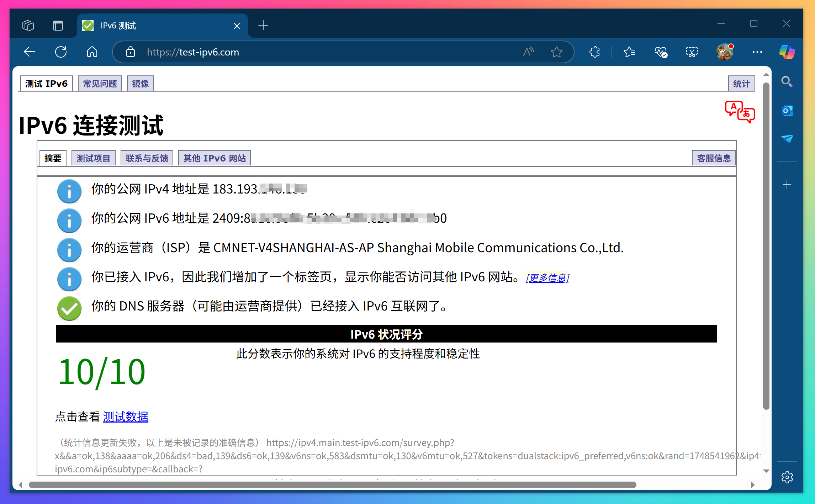Refresh the current page
The height and width of the screenshot is (504, 815).
[61, 52]
